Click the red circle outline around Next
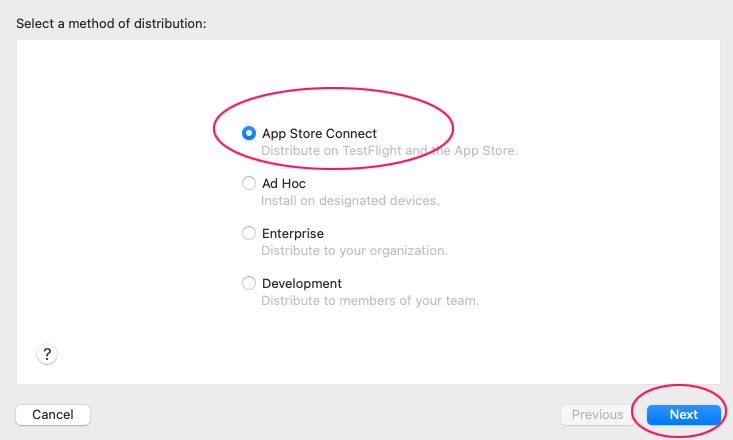This screenshot has height=440, width=733. tap(679, 386)
